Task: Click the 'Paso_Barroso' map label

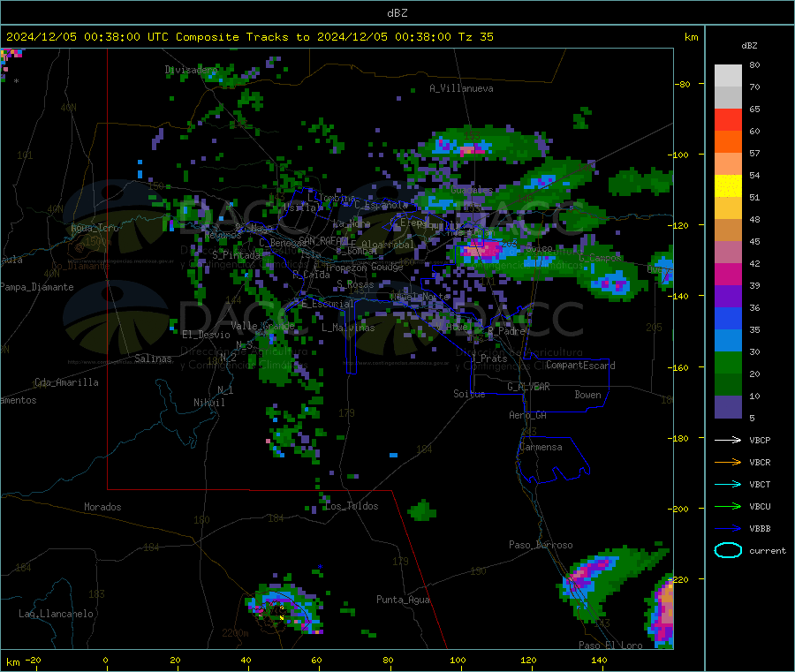Action: [541, 545]
